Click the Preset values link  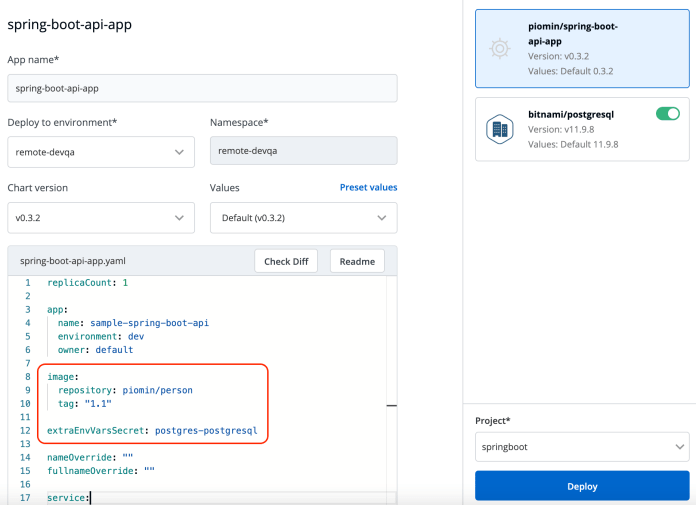coord(368,187)
